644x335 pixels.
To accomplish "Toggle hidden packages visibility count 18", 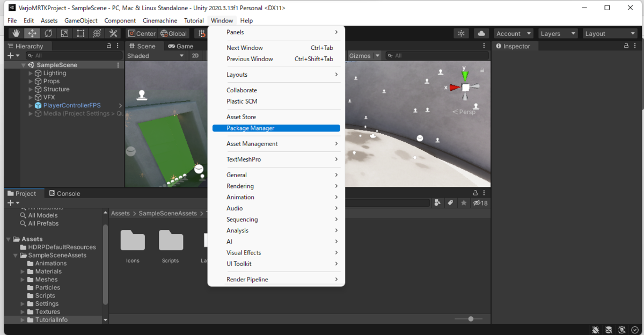I will 480,203.
